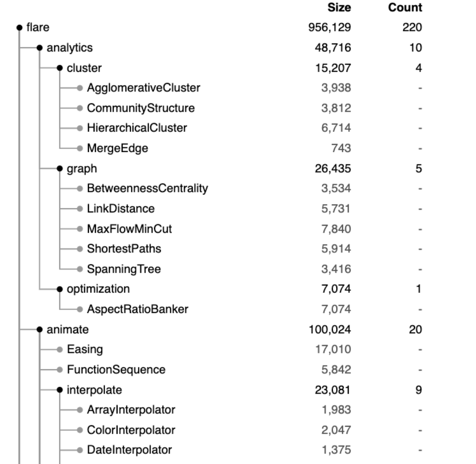Collapse the graph folder label
The width and height of the screenshot is (476, 464).
[82, 169]
